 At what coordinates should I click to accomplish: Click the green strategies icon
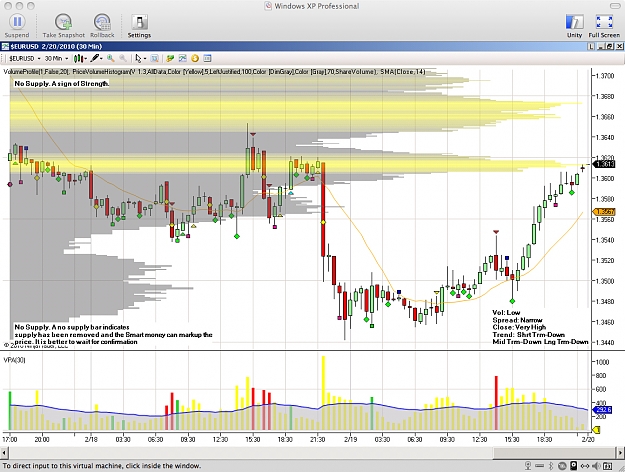coord(170,59)
